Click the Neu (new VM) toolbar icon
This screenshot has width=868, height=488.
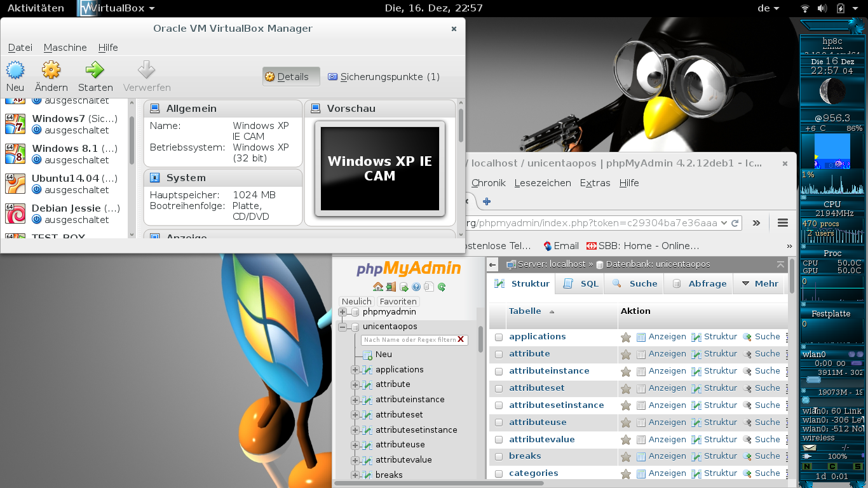click(x=15, y=70)
